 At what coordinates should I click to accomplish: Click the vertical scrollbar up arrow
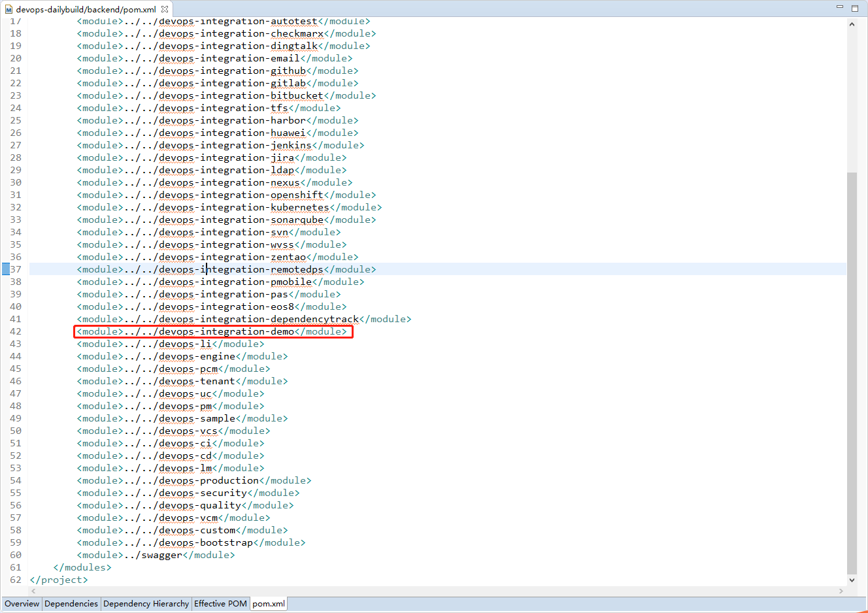[x=852, y=25]
